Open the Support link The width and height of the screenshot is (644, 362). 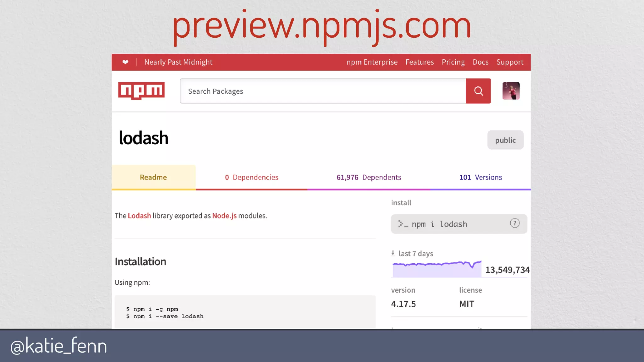(x=510, y=62)
